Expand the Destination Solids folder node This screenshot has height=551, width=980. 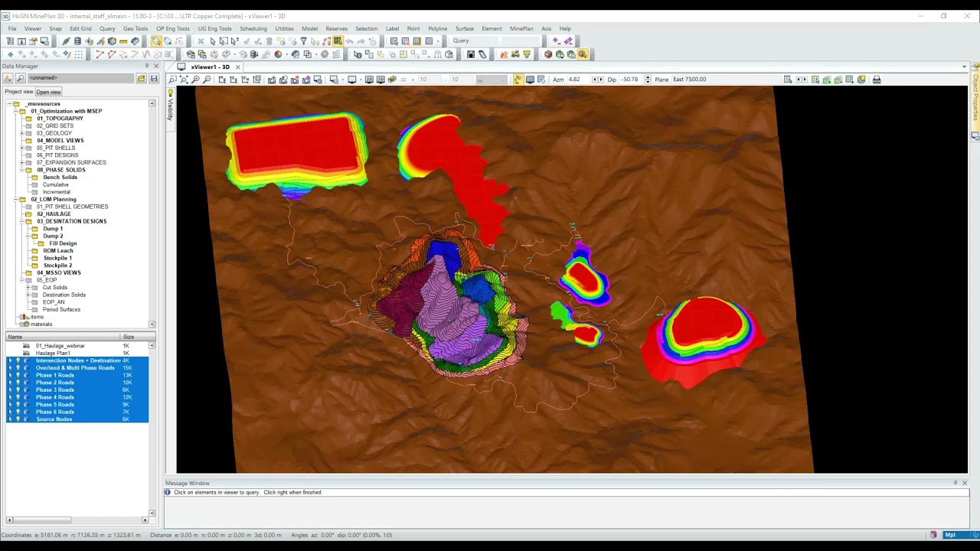[28, 295]
